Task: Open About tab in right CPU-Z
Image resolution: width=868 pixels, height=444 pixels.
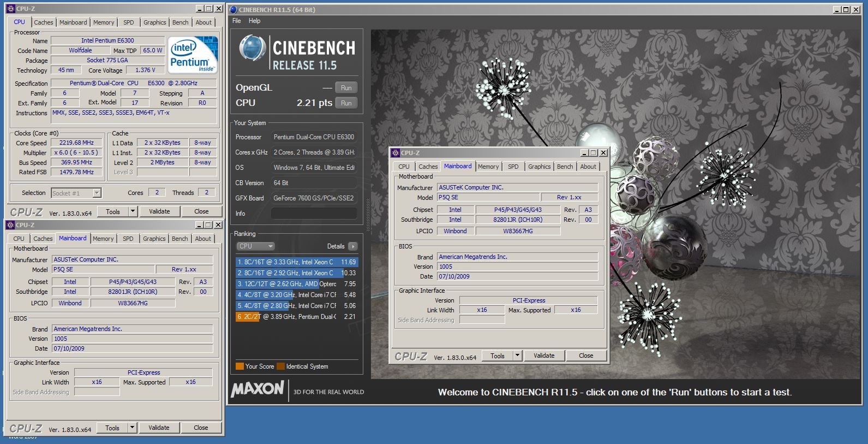Action: 588,167
